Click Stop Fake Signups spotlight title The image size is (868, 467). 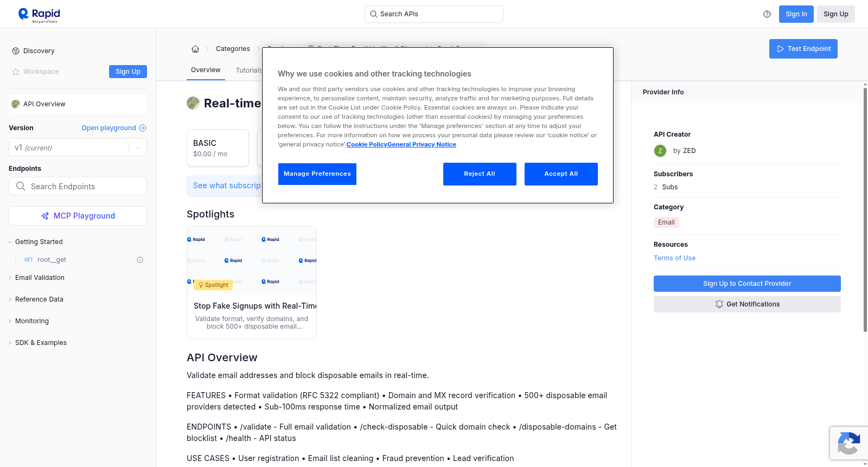[x=255, y=306]
